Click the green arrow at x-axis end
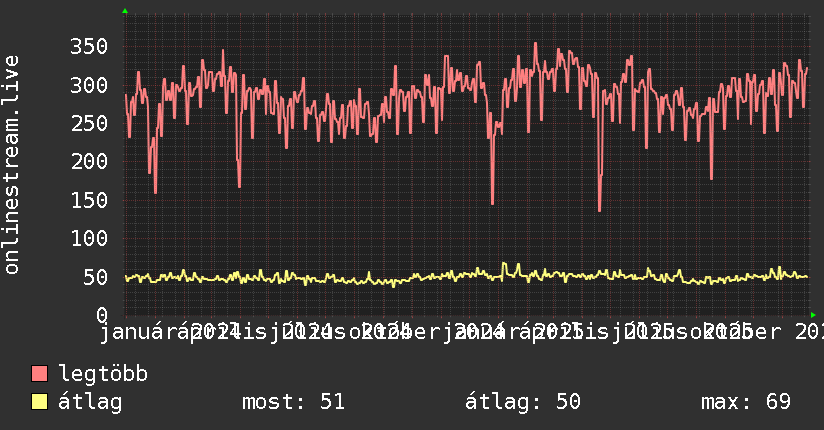This screenshot has height=430, width=824. click(813, 315)
